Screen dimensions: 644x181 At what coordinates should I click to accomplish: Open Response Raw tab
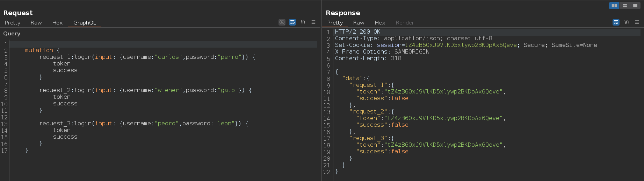(359, 23)
